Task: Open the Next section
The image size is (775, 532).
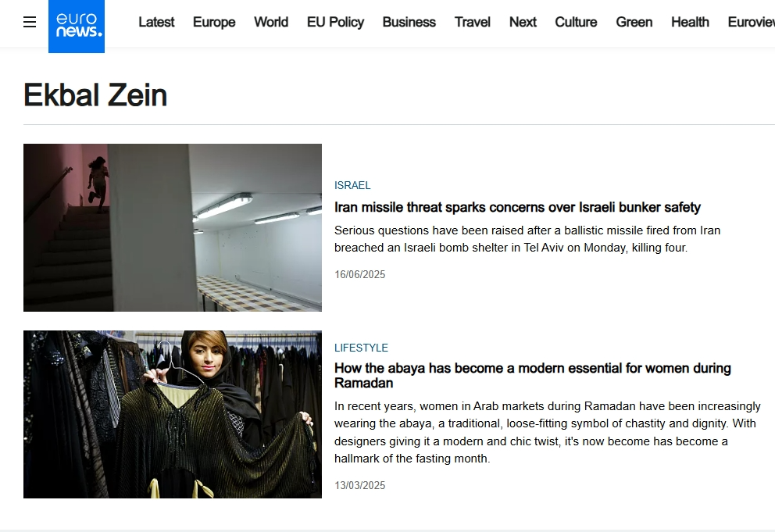Action: click(523, 22)
